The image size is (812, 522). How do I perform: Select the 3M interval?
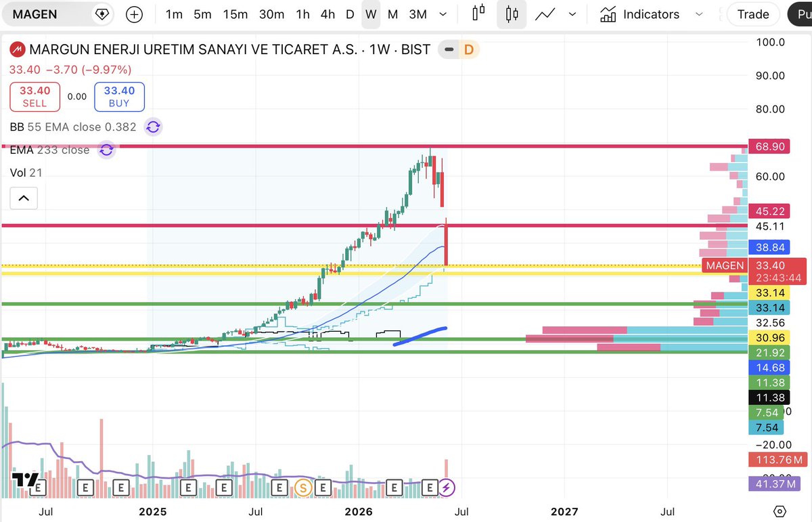[x=418, y=14]
